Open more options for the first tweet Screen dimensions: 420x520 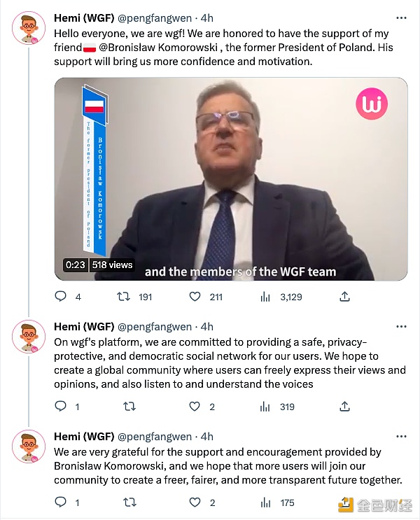click(x=400, y=18)
